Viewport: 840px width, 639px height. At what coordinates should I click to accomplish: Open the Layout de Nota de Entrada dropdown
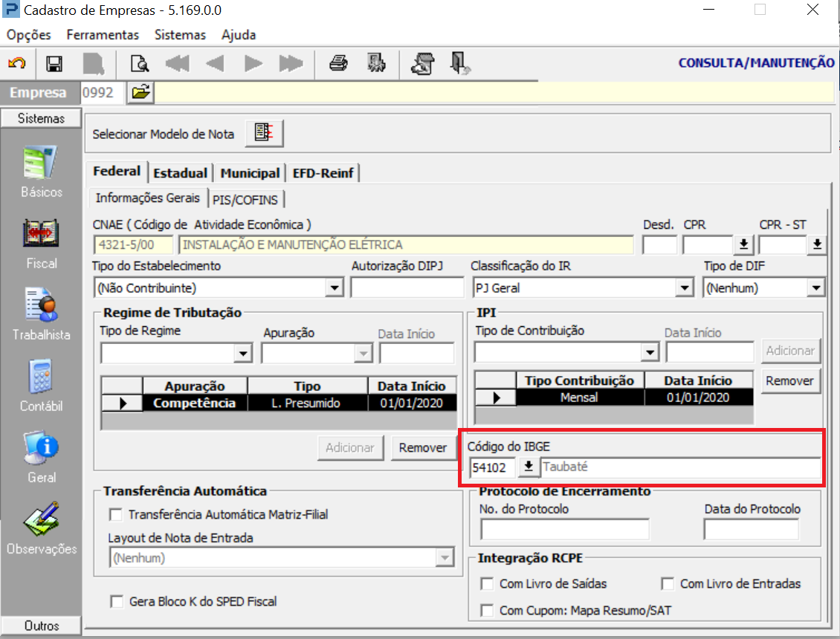pyautogui.click(x=445, y=558)
